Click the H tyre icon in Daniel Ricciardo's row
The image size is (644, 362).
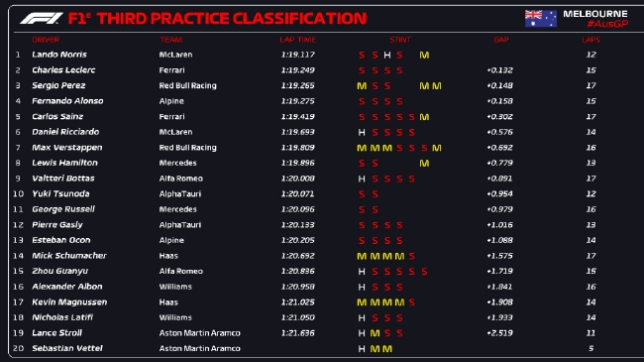tap(362, 133)
